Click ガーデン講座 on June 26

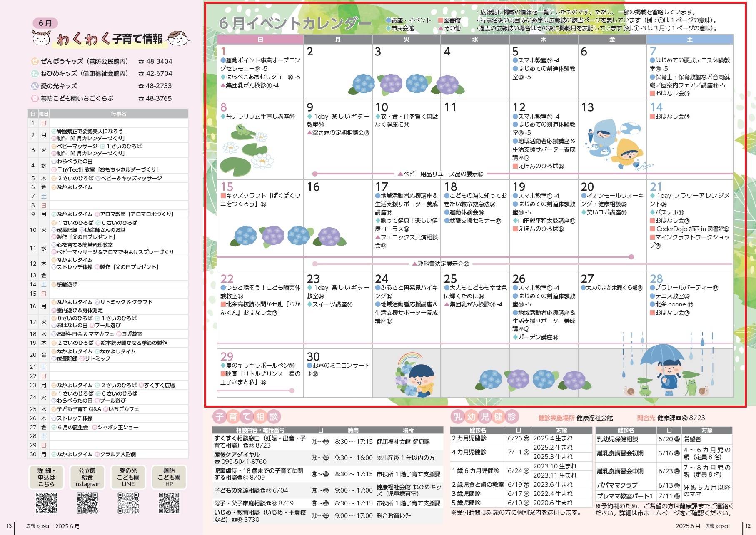pos(536,337)
